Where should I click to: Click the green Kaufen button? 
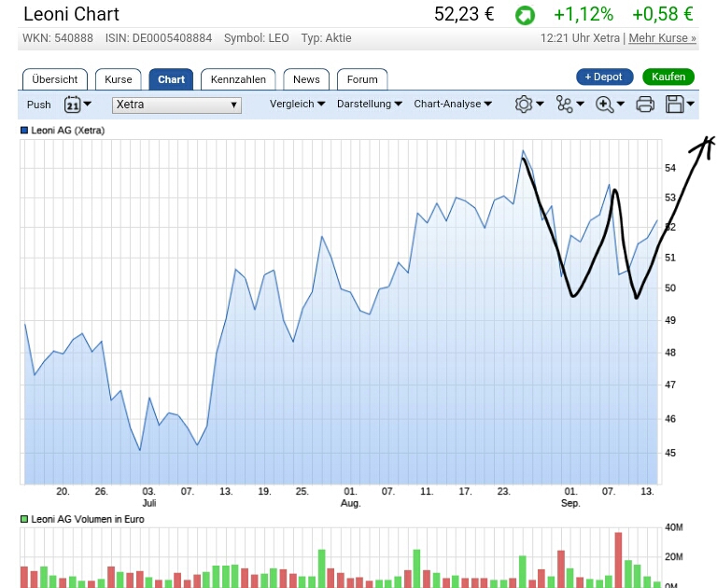point(668,77)
